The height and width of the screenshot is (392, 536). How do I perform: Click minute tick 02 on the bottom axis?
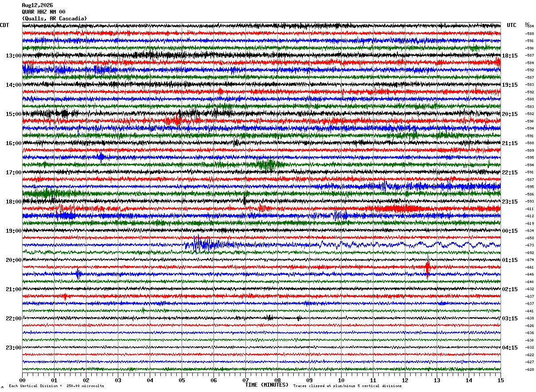86,380
